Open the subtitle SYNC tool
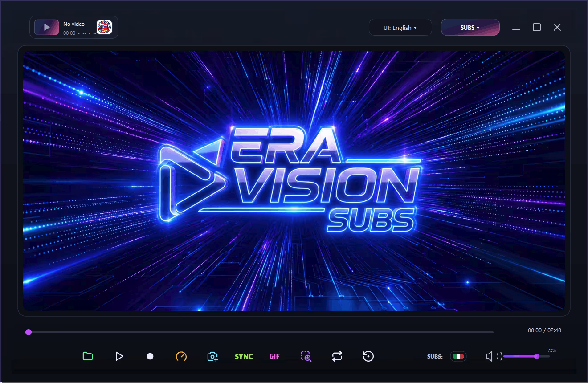The image size is (588, 383). (244, 356)
